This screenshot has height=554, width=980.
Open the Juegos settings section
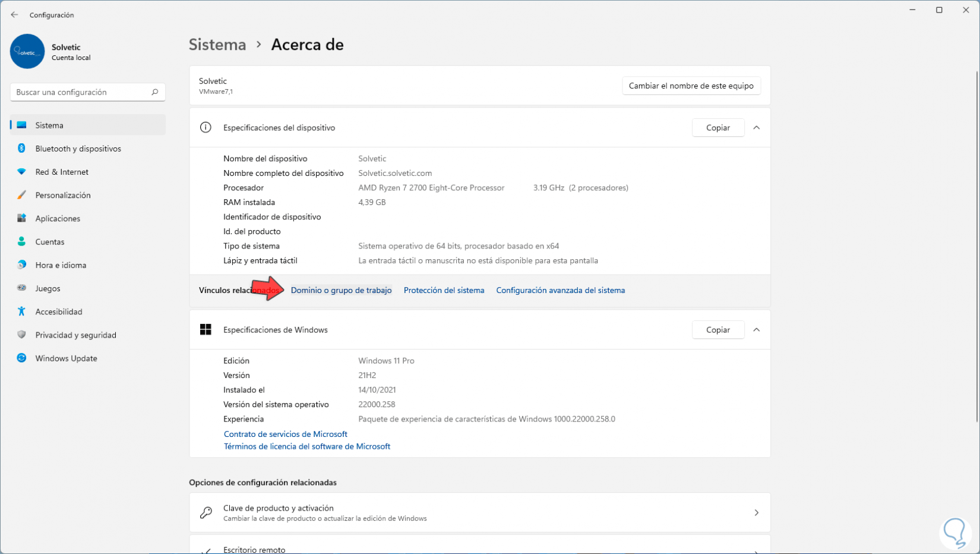[x=48, y=288]
